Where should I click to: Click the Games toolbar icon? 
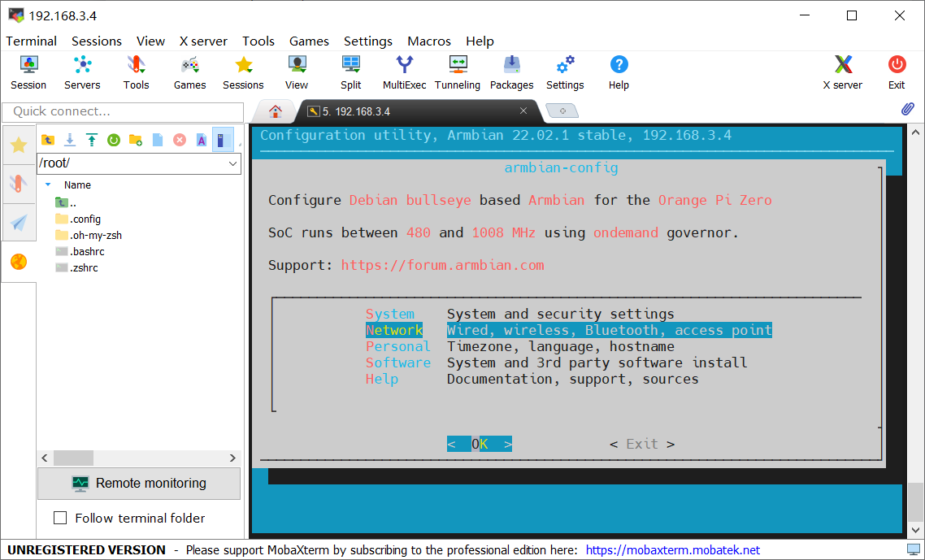tap(189, 72)
